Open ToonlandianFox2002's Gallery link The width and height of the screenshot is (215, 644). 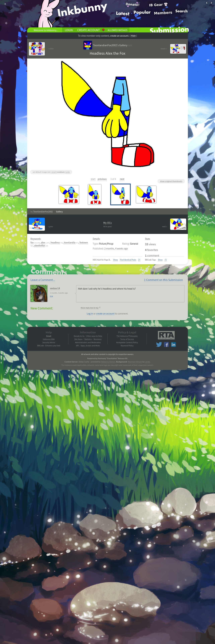[110, 45]
